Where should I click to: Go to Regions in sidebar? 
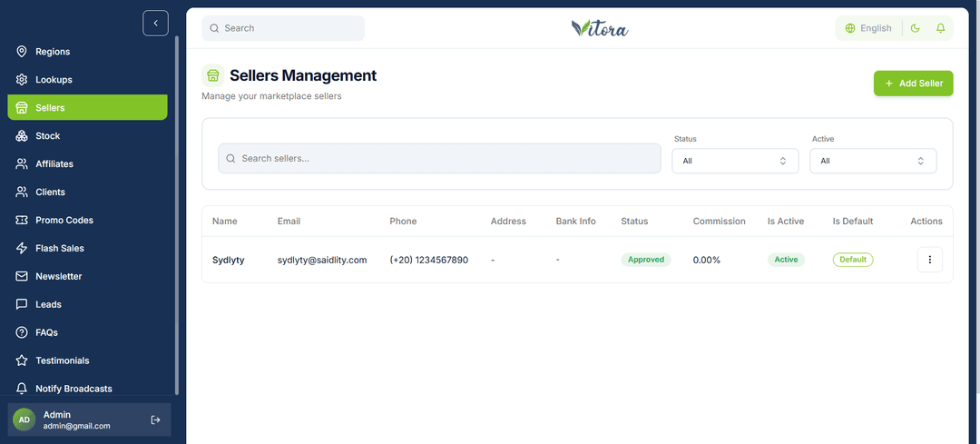[87, 51]
